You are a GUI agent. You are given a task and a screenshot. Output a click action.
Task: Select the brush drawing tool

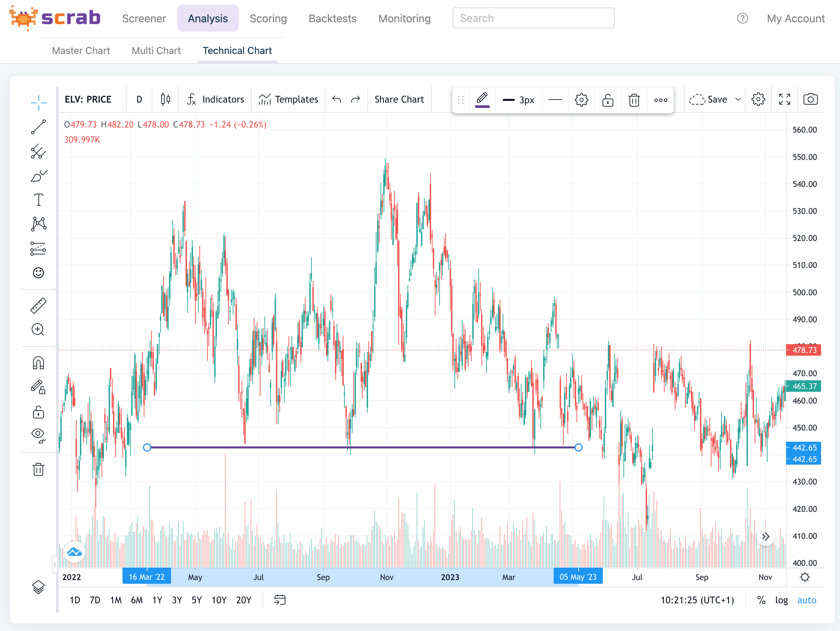[38, 175]
